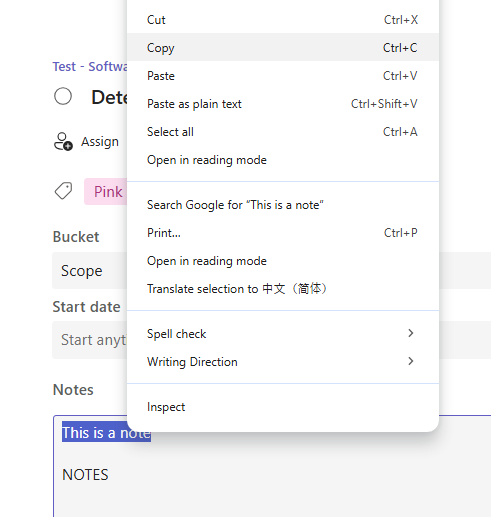Choose Inspect from the context menu
This screenshot has width=491, height=517.
pyautogui.click(x=283, y=407)
